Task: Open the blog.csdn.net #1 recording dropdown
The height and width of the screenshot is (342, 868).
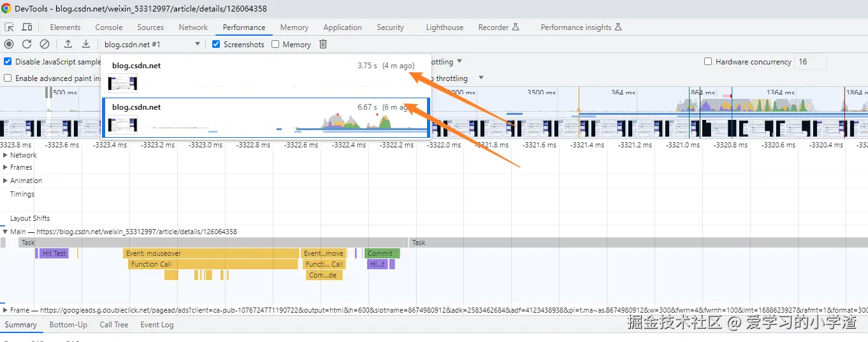Action: [152, 44]
